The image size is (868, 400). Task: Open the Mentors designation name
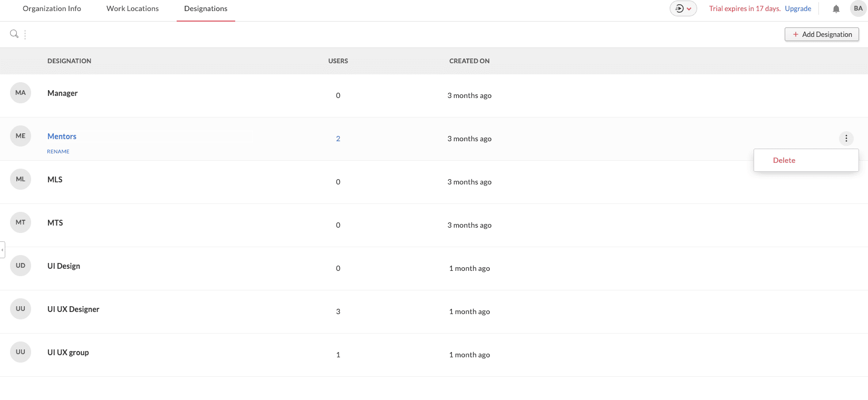(x=62, y=136)
